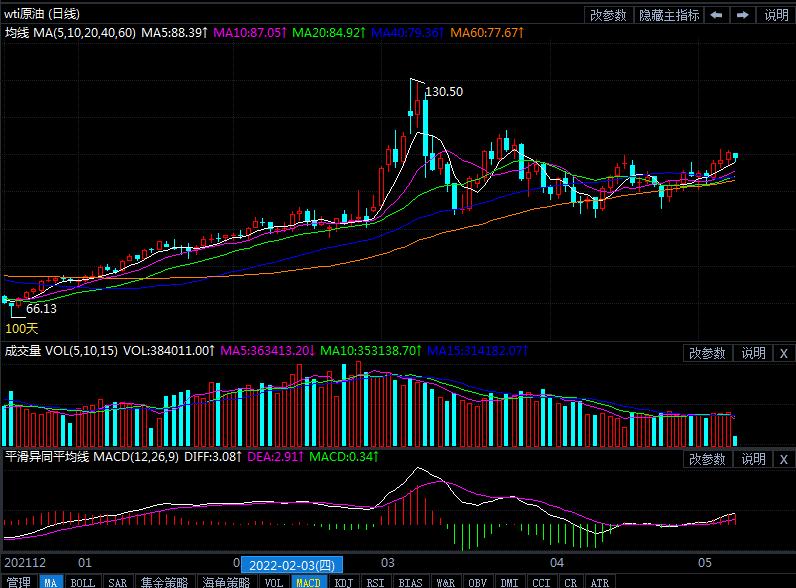This screenshot has height=588, width=796.
Task: Open 说明 in the volume panel
Action: point(752,353)
